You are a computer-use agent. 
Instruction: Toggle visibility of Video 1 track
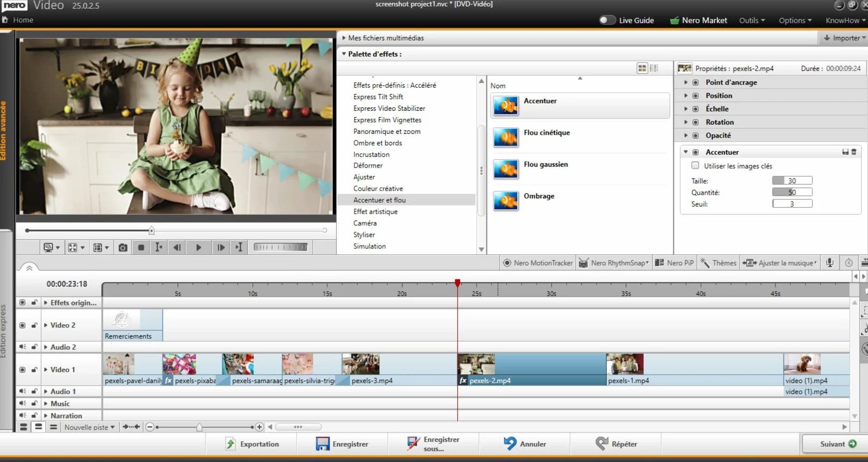(22, 370)
